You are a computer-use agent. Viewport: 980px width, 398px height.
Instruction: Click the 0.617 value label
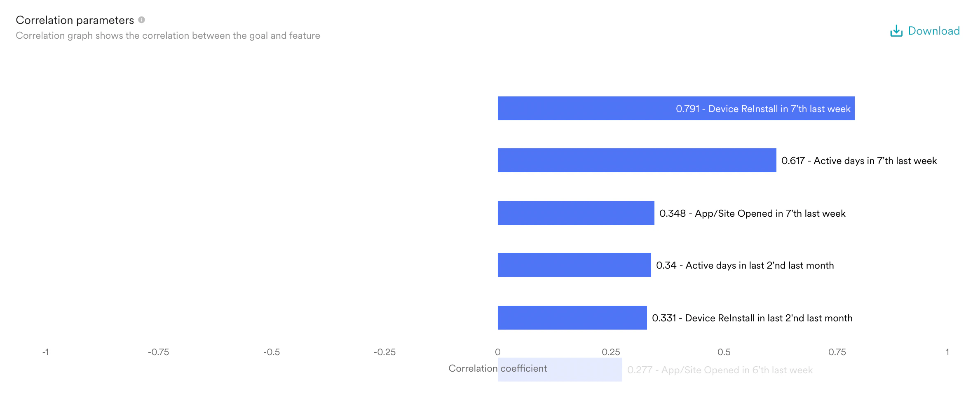[x=792, y=161]
